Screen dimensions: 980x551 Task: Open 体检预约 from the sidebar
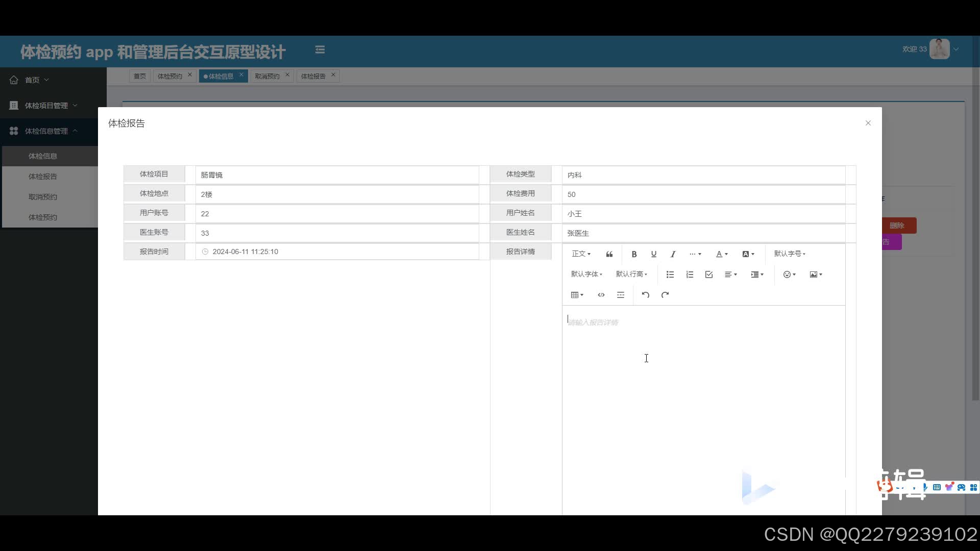point(43,217)
